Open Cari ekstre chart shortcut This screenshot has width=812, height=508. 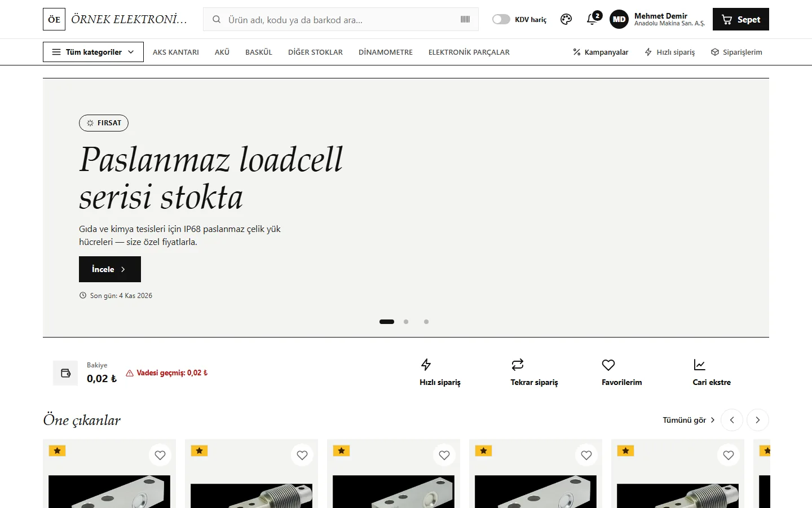click(712, 373)
